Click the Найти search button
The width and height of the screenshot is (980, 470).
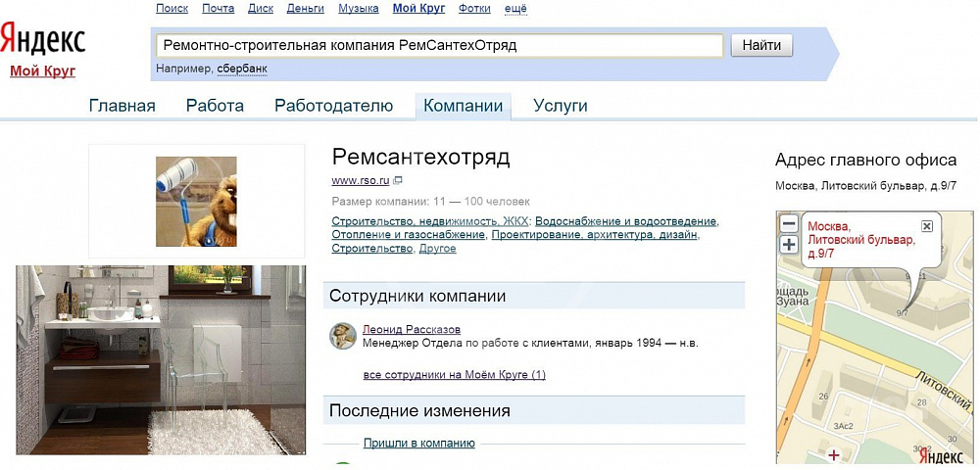(x=761, y=46)
